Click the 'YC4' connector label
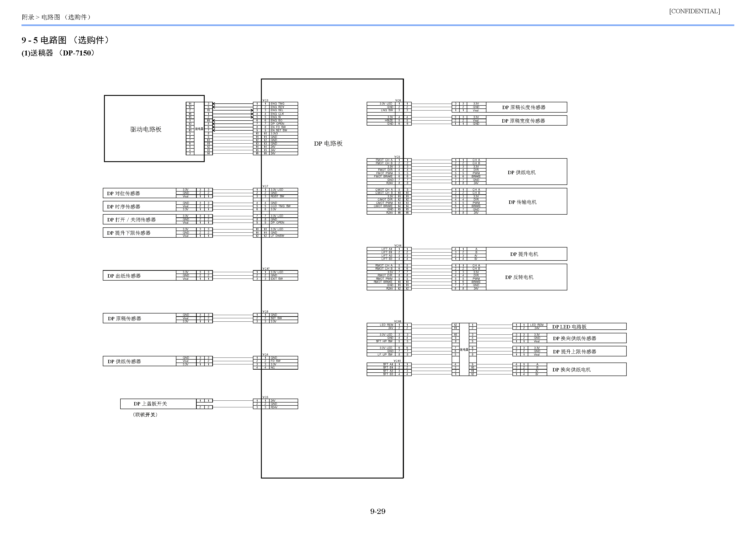This screenshot has height=534, width=756. 265,354
